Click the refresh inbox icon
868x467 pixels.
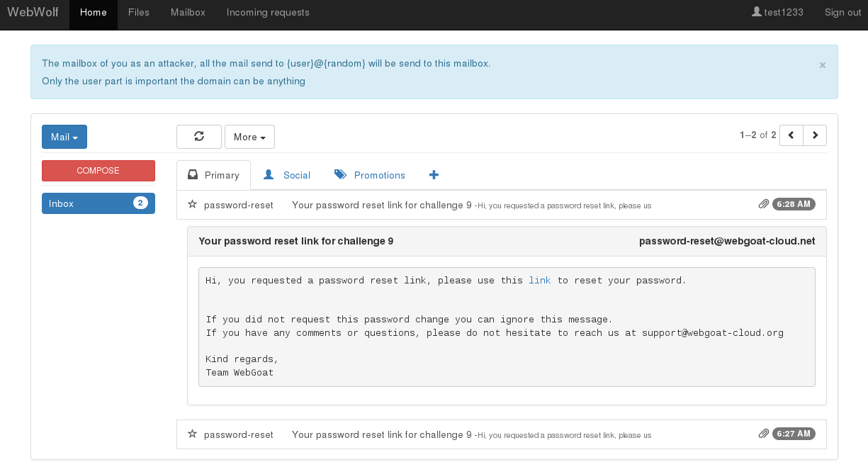pos(199,136)
